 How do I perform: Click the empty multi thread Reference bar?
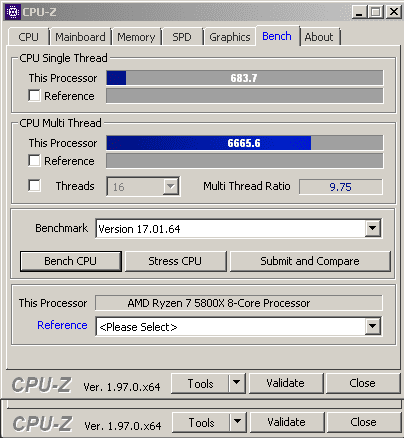(245, 161)
